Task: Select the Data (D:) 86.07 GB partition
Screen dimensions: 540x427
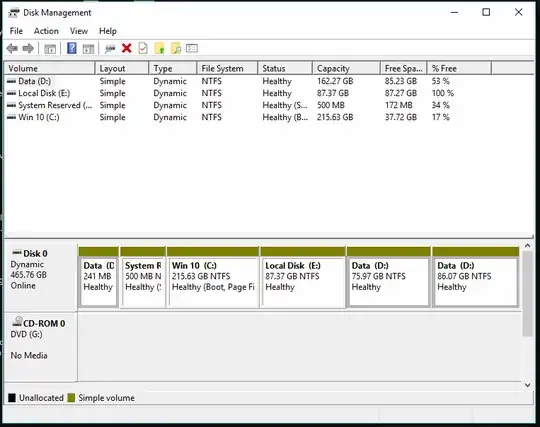Action: (x=475, y=277)
